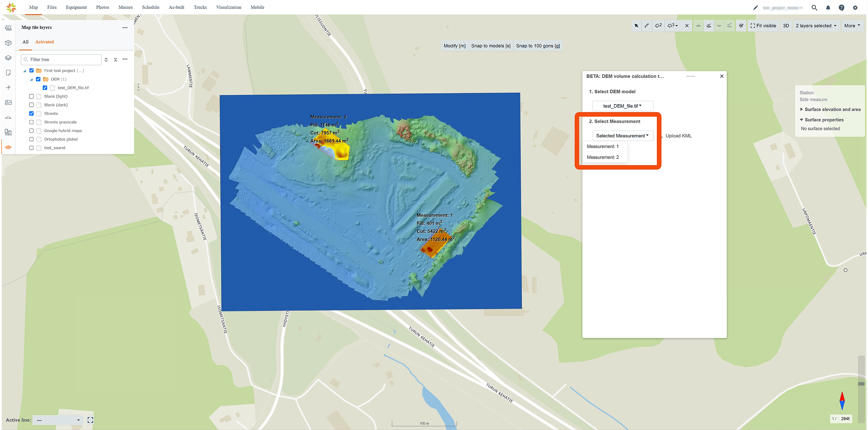
Task: Click the Fit visible button
Action: pyautogui.click(x=763, y=26)
